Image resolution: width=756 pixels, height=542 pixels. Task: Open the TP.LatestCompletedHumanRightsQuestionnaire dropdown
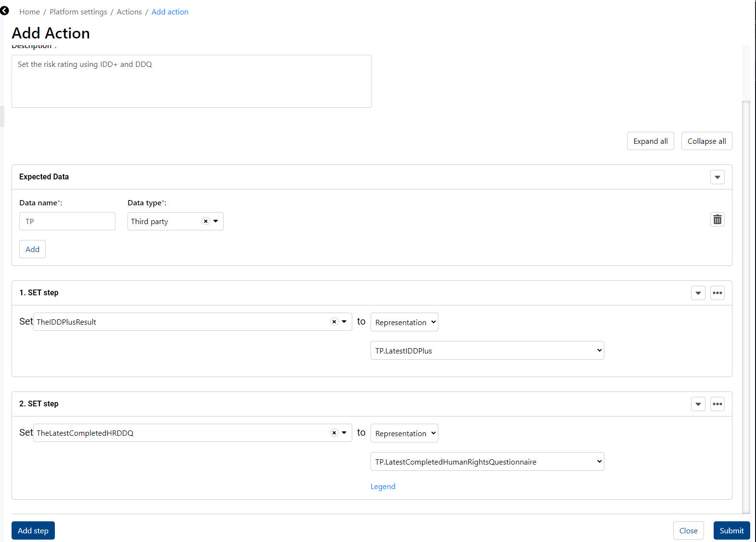(x=487, y=462)
